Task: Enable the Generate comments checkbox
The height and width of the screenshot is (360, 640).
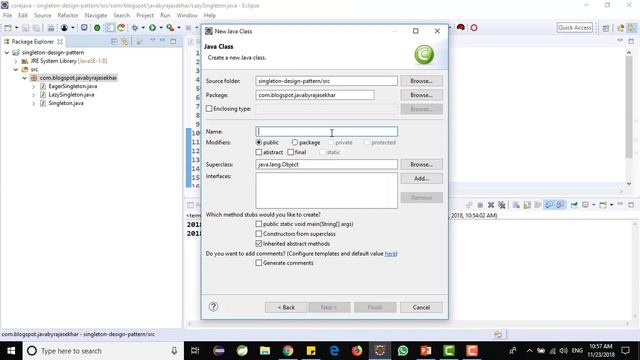Action: [x=259, y=263]
